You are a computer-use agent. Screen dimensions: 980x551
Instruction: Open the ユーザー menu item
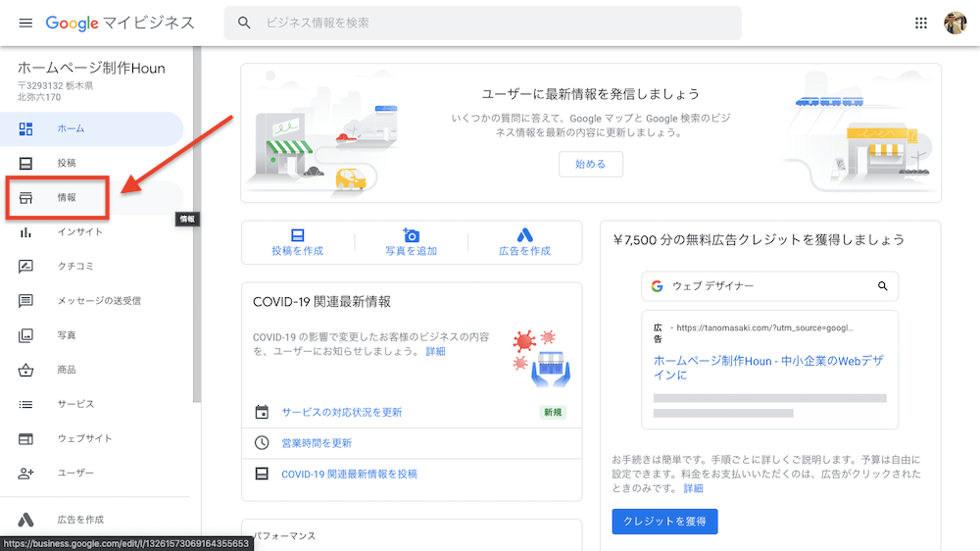[x=92, y=473]
